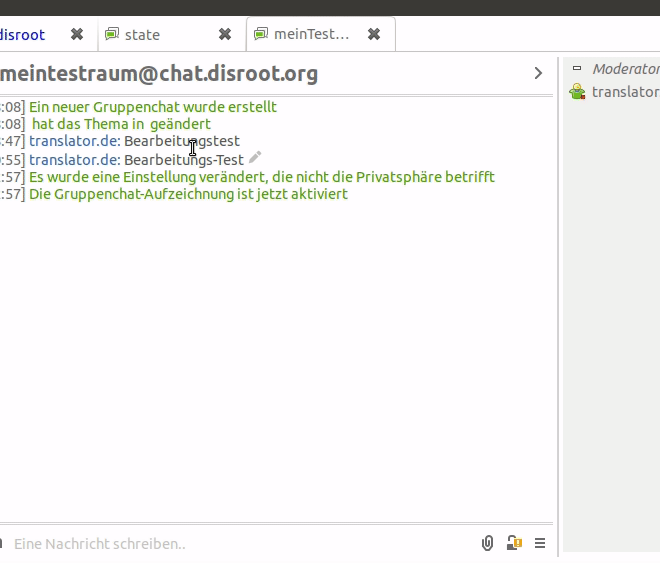Screen dimensions: 660x563
Task: Click the meintestraum@chat.disroot.org room title
Action: tap(160, 73)
